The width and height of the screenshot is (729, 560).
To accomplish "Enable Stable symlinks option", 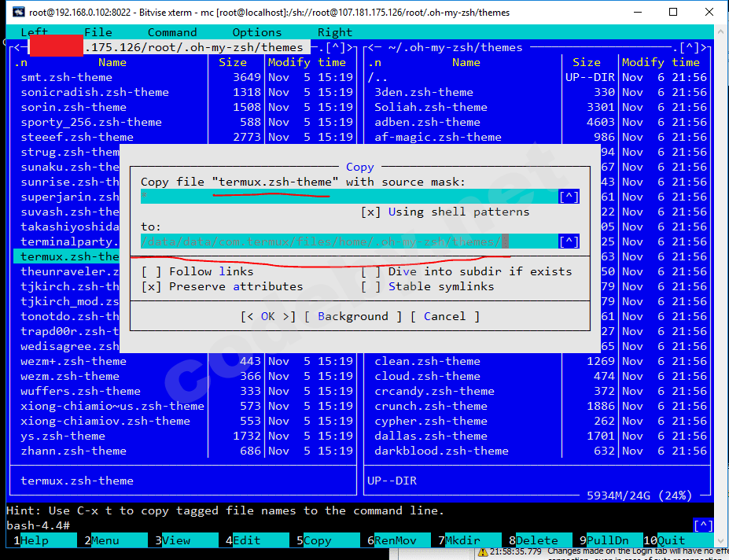I will point(428,286).
